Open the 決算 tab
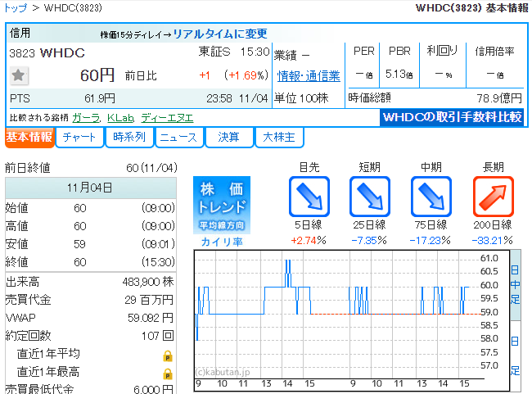 point(228,138)
